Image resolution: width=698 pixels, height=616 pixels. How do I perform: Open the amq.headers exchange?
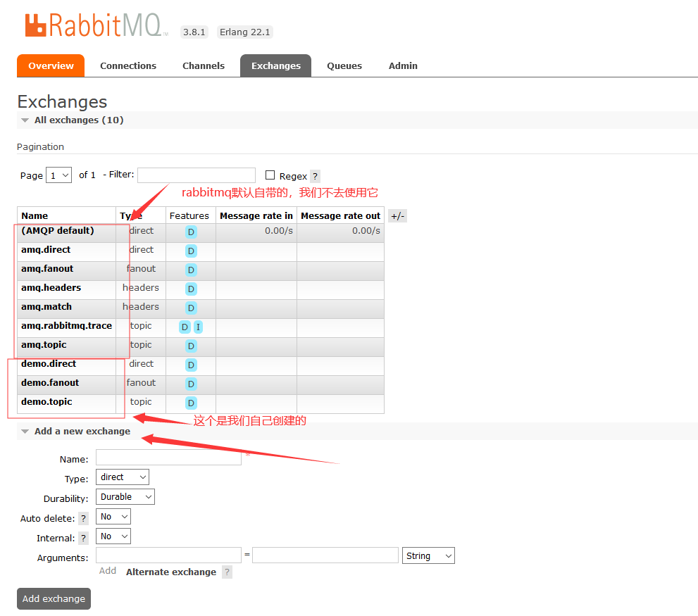tap(51, 288)
